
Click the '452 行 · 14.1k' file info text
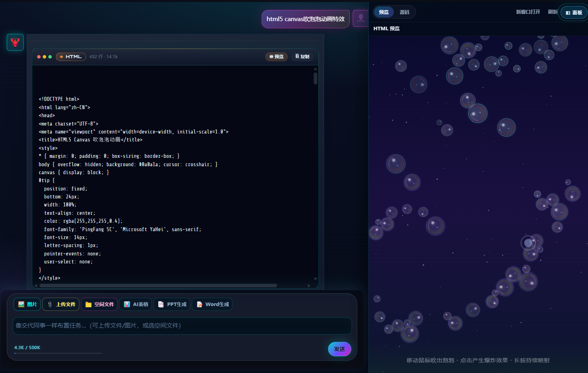(x=104, y=57)
